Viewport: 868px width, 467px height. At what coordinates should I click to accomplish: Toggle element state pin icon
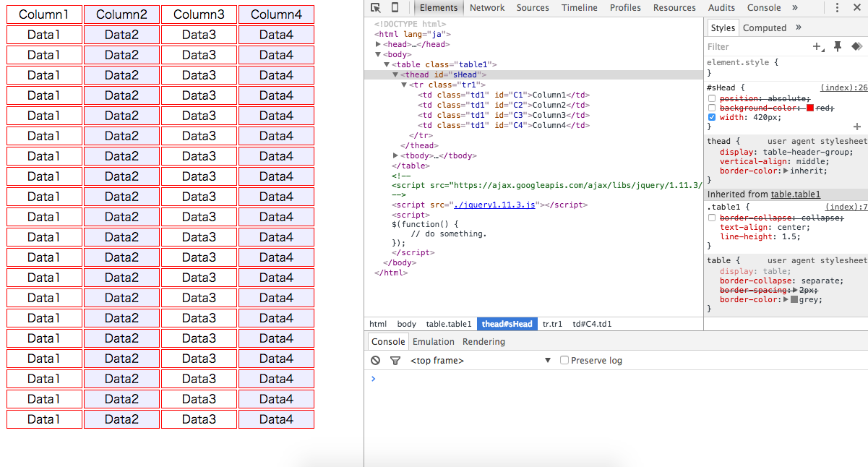838,46
